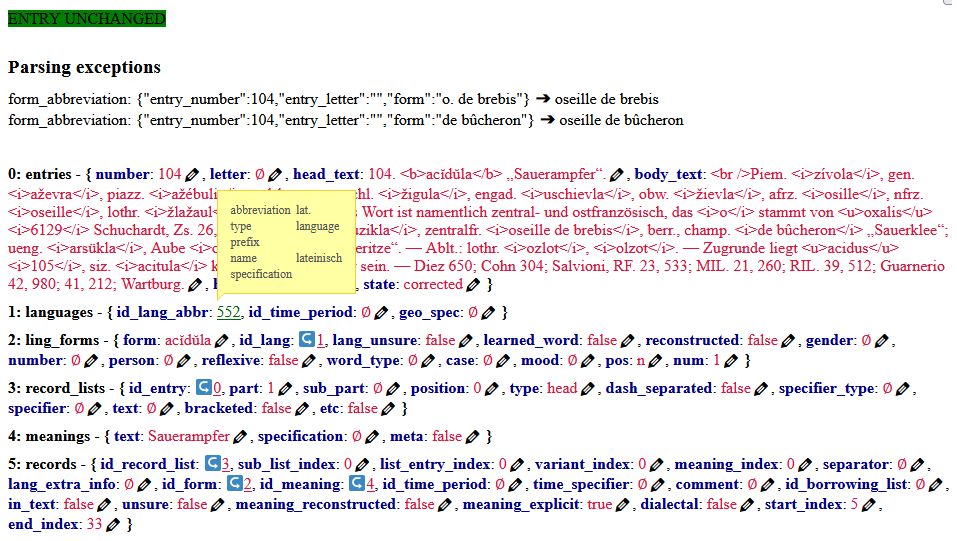Edit the head_text field via its pencil
This screenshot has width=957, height=541.
[617, 175]
